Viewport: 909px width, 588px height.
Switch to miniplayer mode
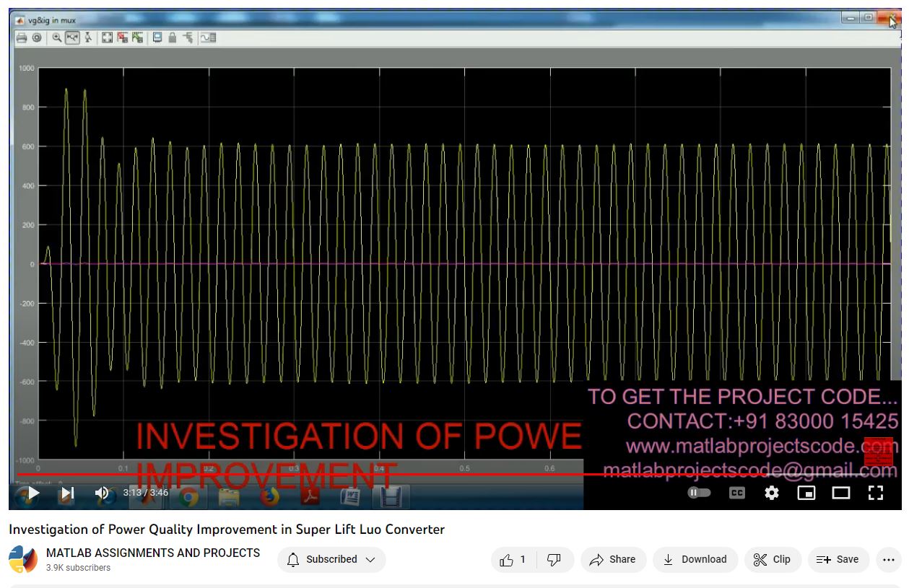point(806,493)
